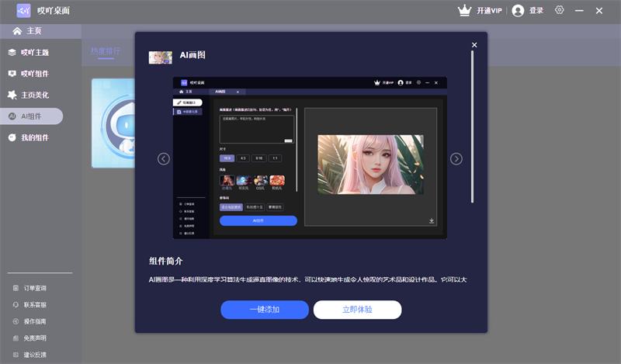Click the user avatar icon
The width and height of the screenshot is (621, 364).
coord(518,11)
